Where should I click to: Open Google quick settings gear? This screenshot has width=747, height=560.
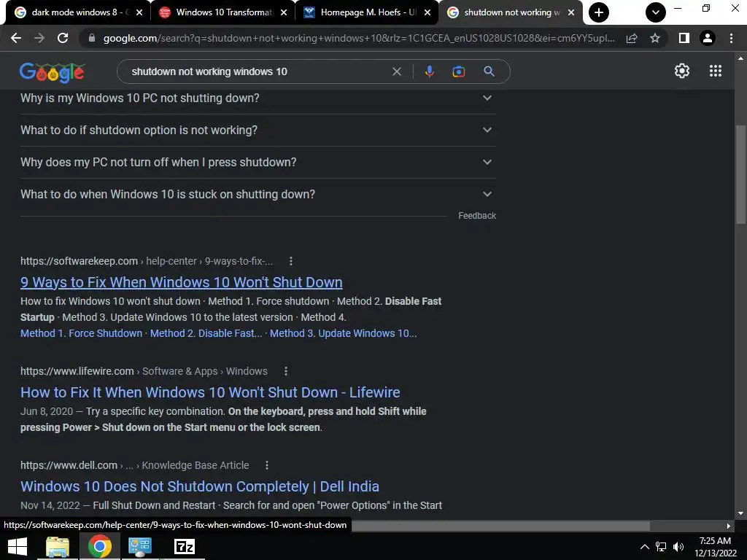click(x=682, y=71)
